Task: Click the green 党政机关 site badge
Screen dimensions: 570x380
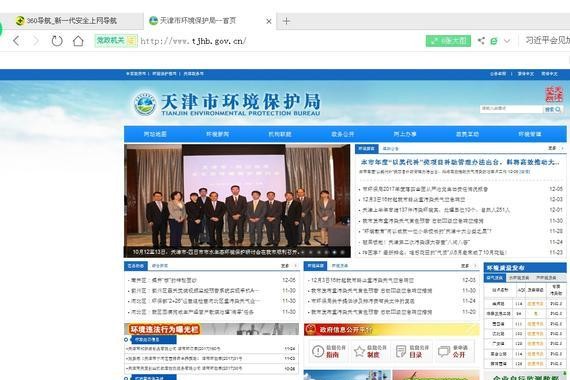Action: 116,41
